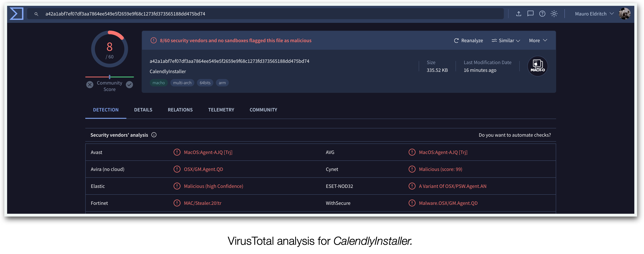Image resolution: width=644 pixels, height=254 pixels.
Task: Click '16 minutes ago' modification date
Action: tap(480, 70)
